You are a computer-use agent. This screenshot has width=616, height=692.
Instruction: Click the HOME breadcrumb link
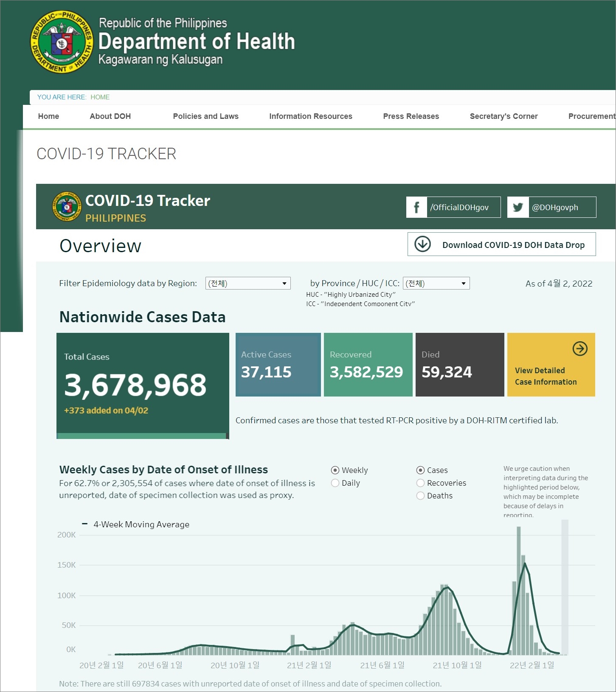[100, 97]
